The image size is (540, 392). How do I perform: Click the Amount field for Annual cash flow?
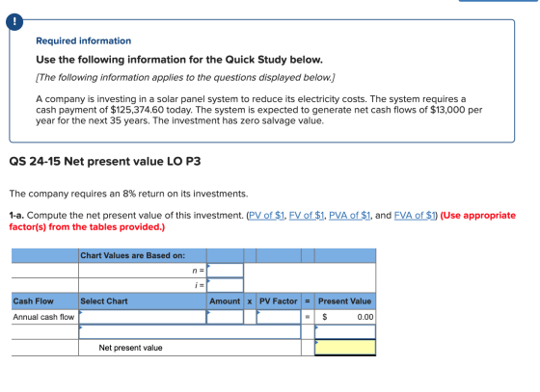(x=226, y=317)
